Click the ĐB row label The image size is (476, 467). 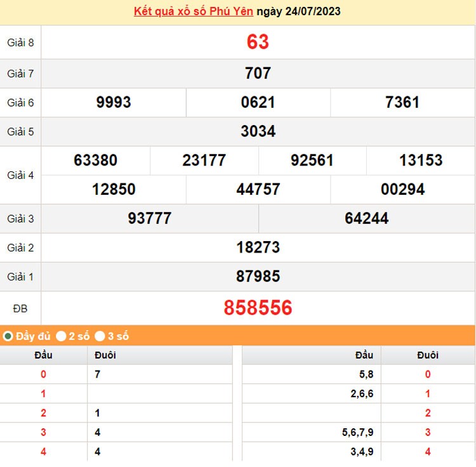(20, 309)
